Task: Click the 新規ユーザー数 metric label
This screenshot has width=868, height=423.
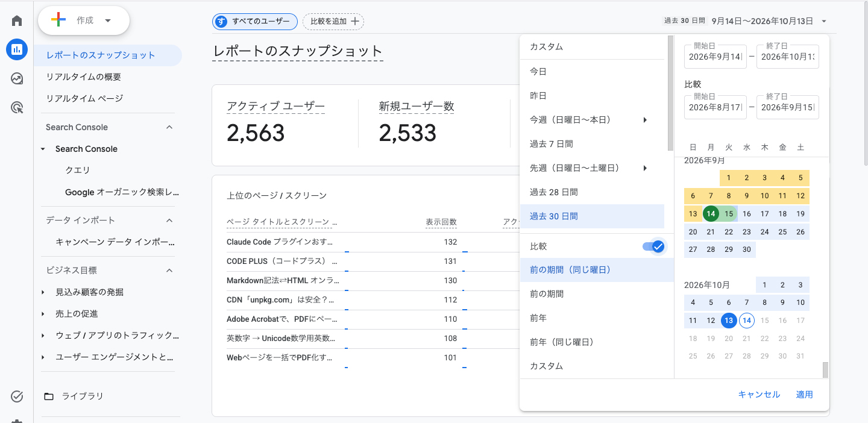Action: click(x=417, y=107)
